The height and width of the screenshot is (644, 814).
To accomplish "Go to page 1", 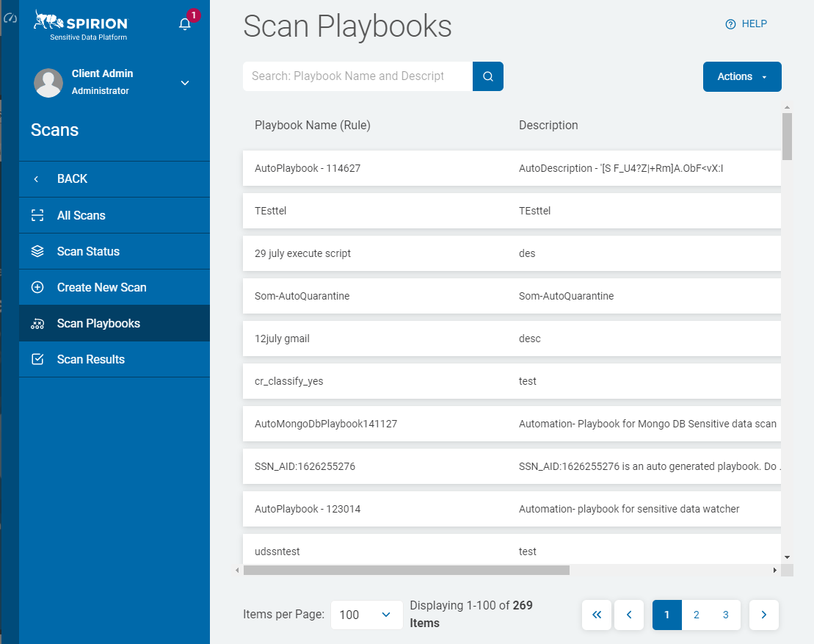I will coord(666,615).
